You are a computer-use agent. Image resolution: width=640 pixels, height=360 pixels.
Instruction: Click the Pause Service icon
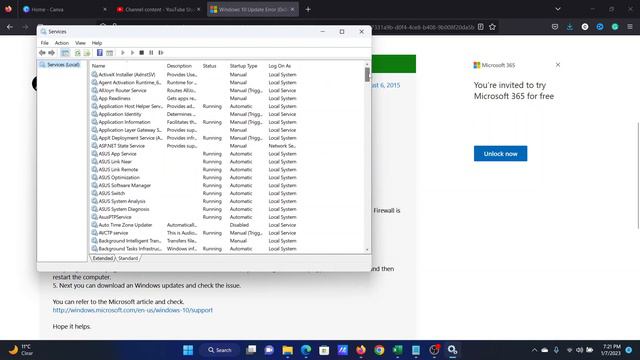click(151, 53)
